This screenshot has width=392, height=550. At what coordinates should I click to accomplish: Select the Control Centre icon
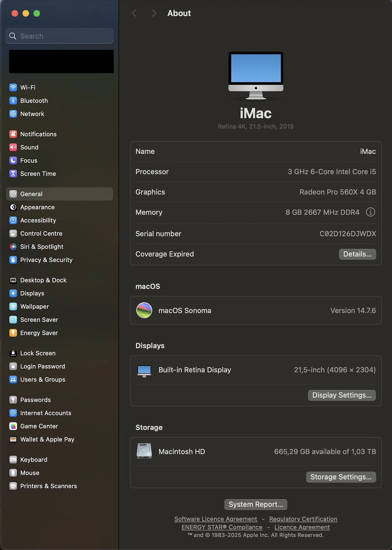[13, 233]
